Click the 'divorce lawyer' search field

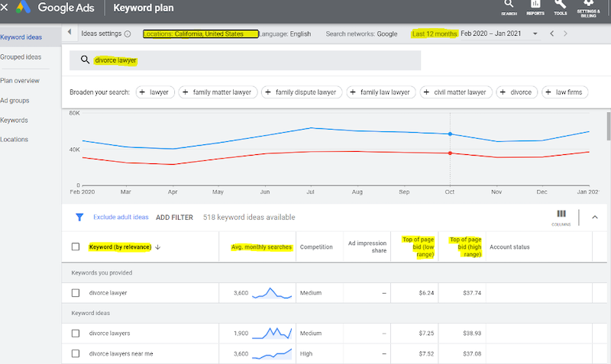pyautogui.click(x=244, y=60)
